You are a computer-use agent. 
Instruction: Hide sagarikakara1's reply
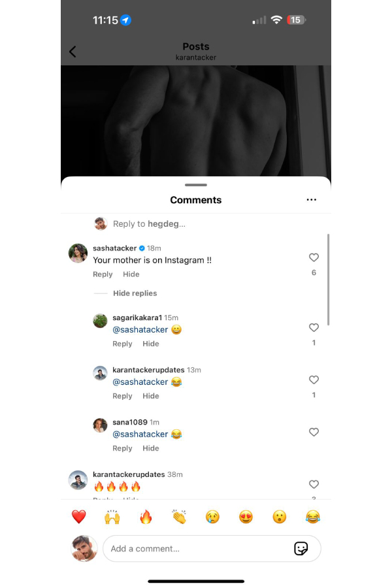(x=151, y=343)
